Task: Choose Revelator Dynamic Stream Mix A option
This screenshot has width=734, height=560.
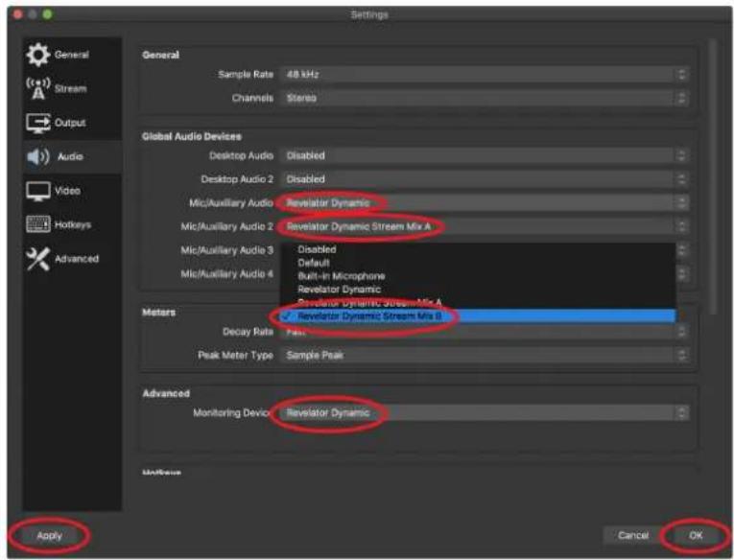Action: click(x=478, y=302)
